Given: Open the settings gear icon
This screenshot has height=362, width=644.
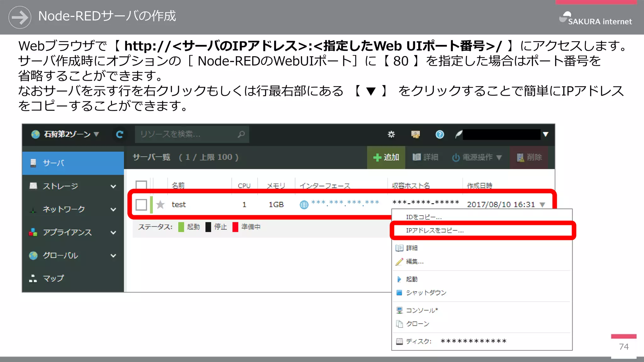Looking at the screenshot, I should 391,134.
